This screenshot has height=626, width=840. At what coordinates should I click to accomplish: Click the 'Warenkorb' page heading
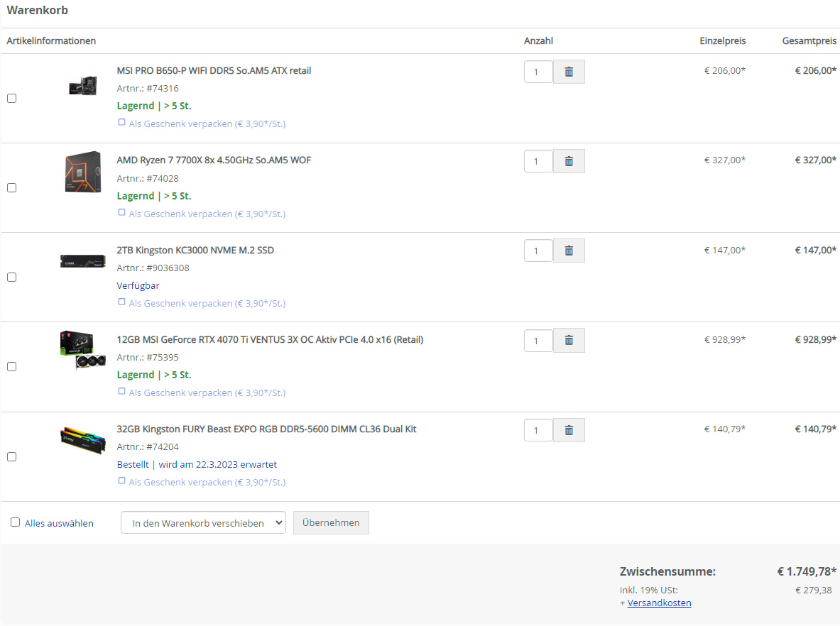pos(38,10)
